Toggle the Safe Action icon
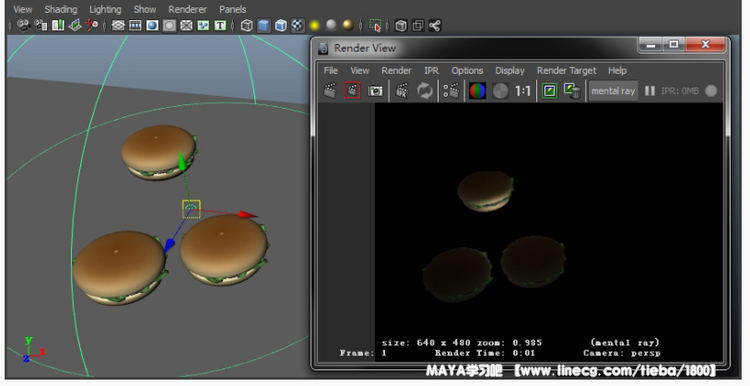 click(x=203, y=25)
